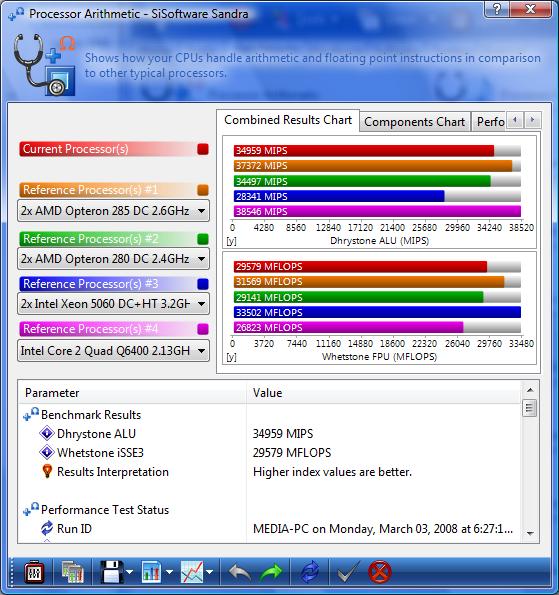This screenshot has height=595, width=559.
Task: Click the MEDIA-PC on Monday run value
Action: pos(383,529)
